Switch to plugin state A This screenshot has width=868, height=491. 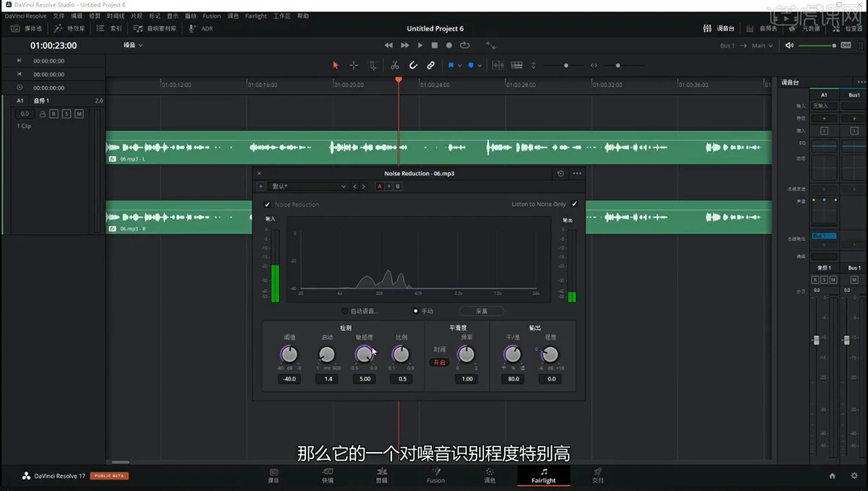pos(380,187)
